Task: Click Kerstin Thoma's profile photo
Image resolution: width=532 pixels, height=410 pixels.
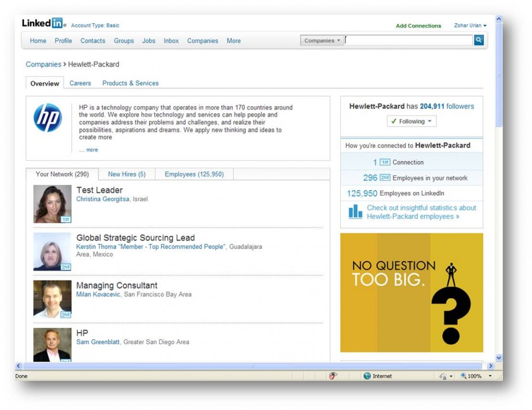Action: tap(52, 252)
